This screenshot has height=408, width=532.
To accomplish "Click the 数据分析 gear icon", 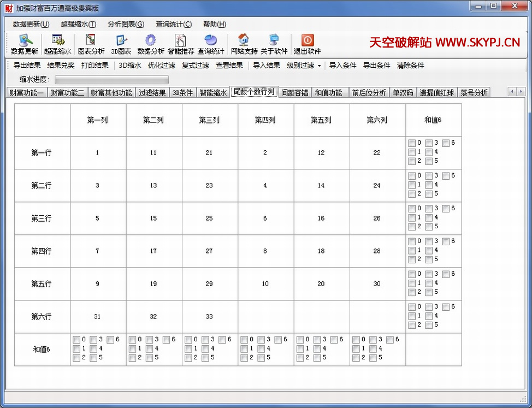I will click(150, 41).
